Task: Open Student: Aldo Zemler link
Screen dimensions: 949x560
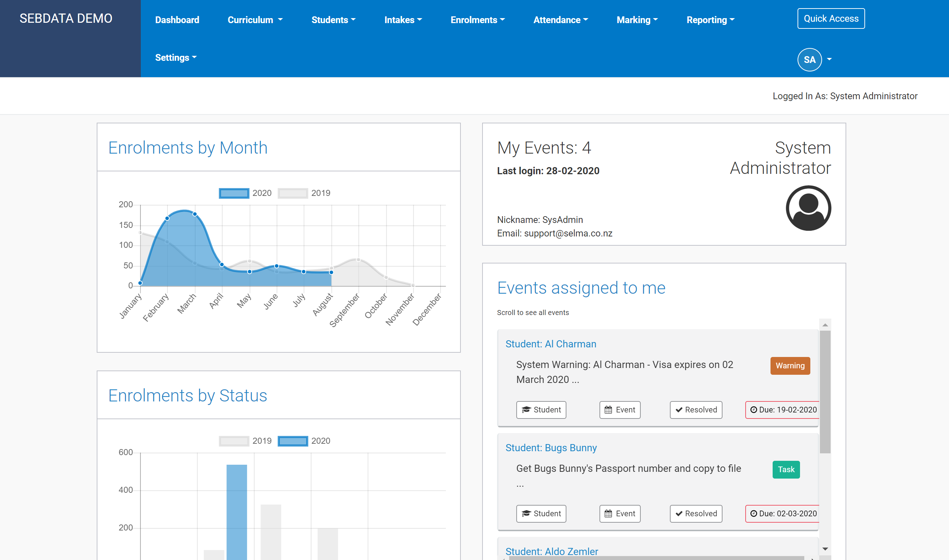Action: pos(552,551)
